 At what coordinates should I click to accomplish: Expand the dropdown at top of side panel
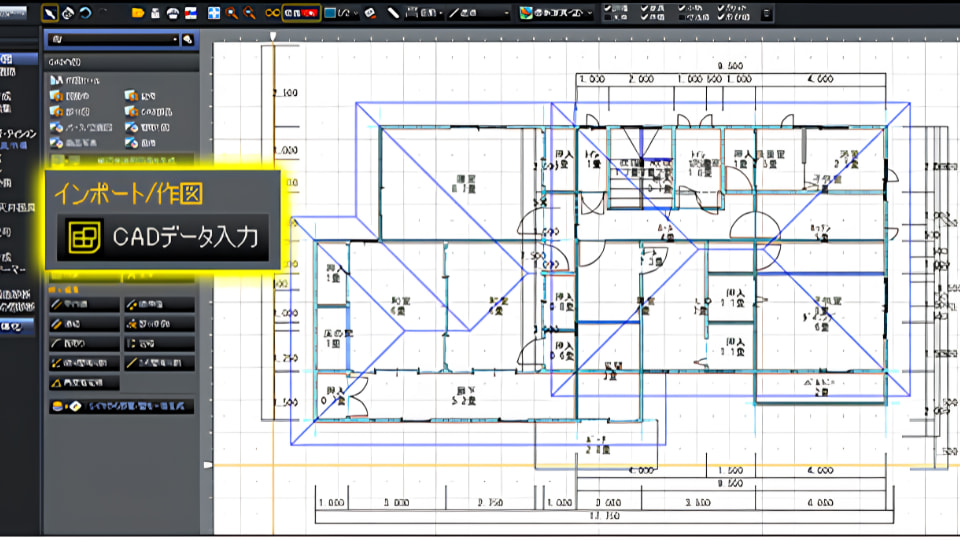click(113, 40)
